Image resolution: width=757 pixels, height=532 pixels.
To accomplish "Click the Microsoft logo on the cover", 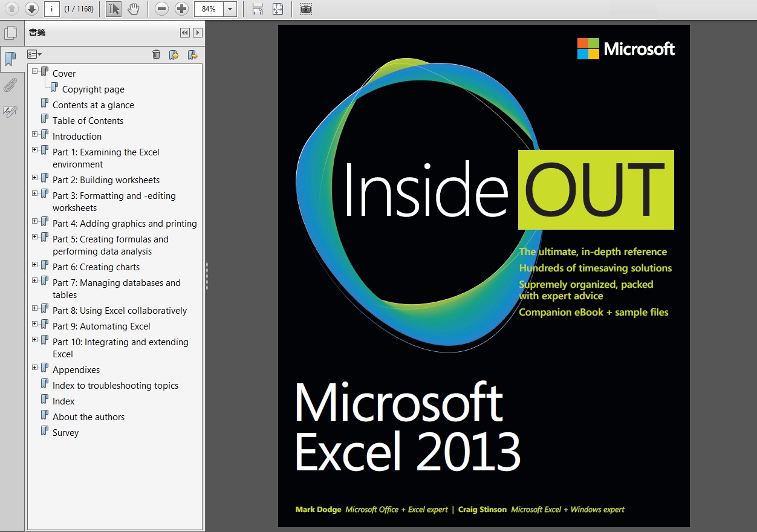I will tap(626, 49).
